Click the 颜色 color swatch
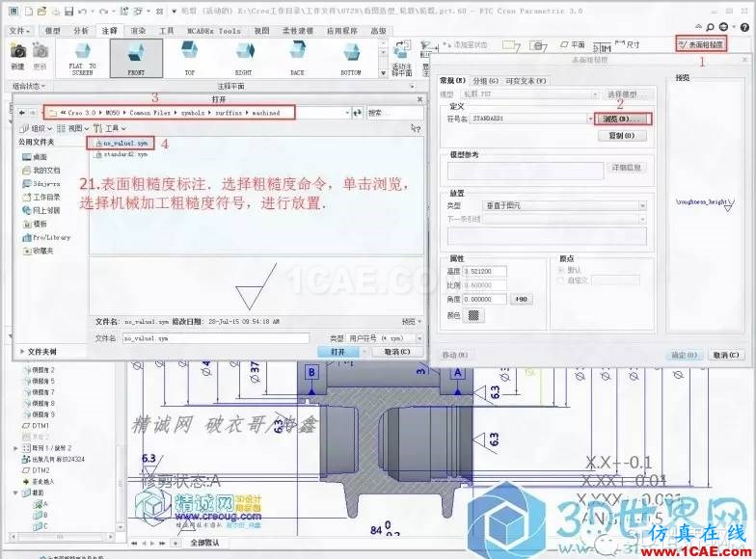The width and height of the screenshot is (756, 559). pos(473,315)
